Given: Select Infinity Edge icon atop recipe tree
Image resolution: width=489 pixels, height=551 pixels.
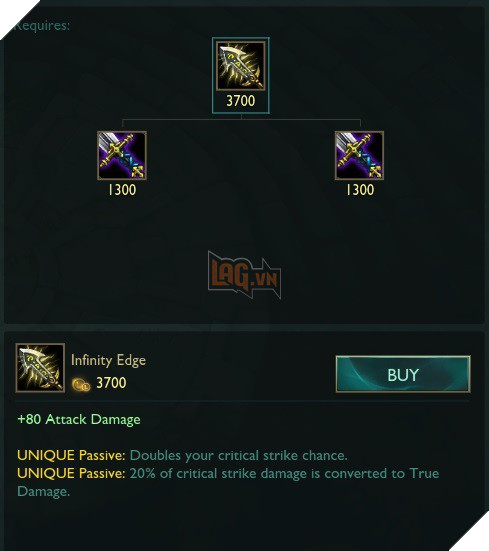Looking at the screenshot, I should (241, 66).
